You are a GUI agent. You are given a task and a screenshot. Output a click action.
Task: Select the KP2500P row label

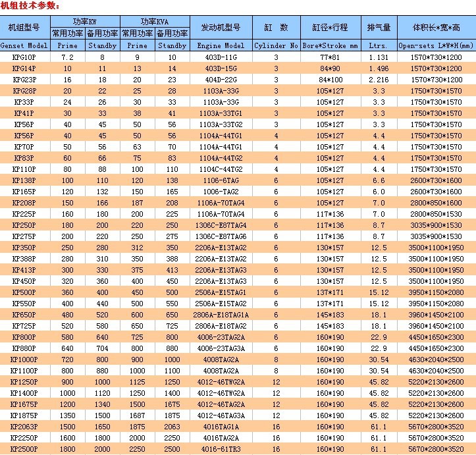[25, 449]
